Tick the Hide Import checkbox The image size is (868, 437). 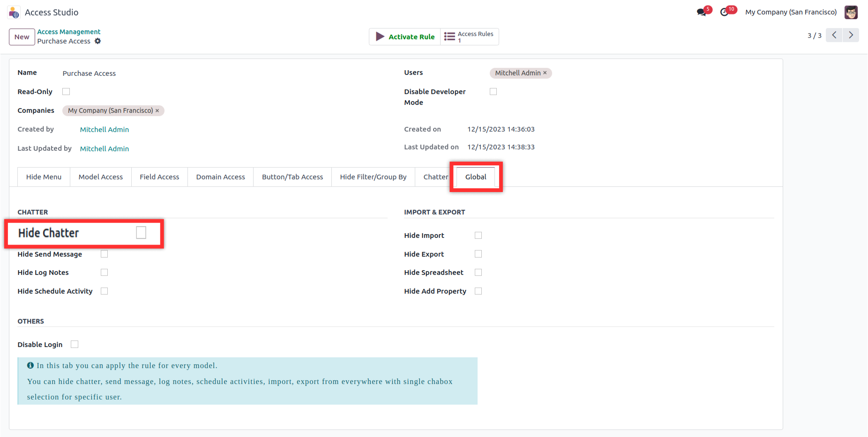coord(478,235)
